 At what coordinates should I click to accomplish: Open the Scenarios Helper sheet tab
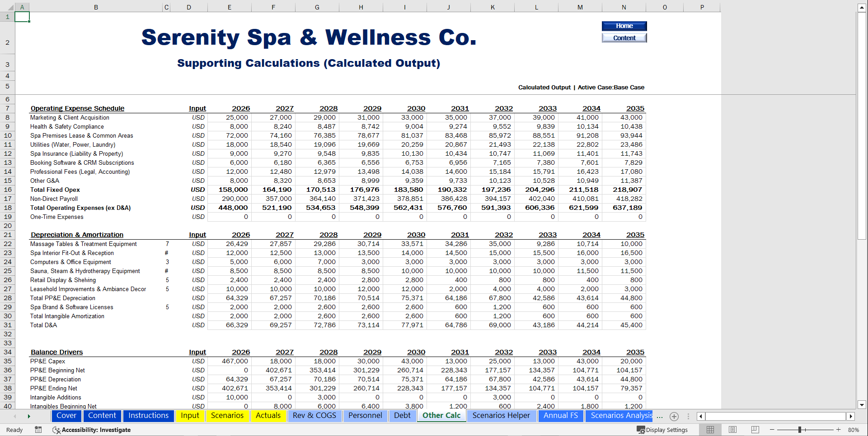(x=502, y=416)
